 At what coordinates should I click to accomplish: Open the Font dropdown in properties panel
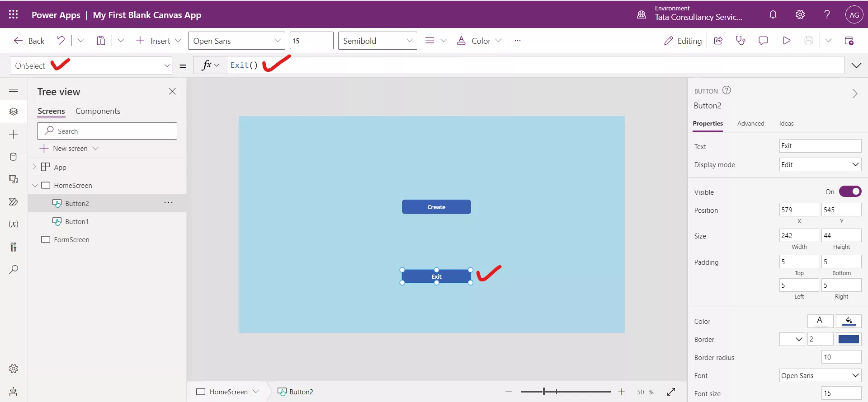(x=820, y=375)
